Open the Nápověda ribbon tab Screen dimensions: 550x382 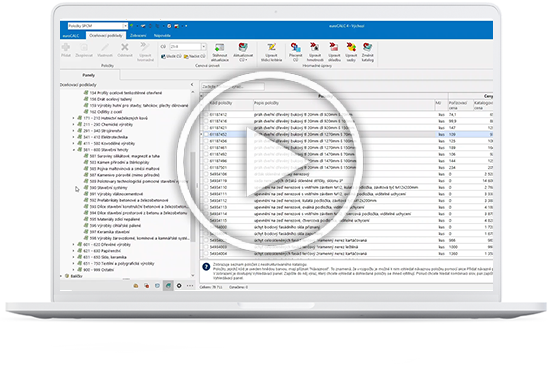[x=162, y=35]
